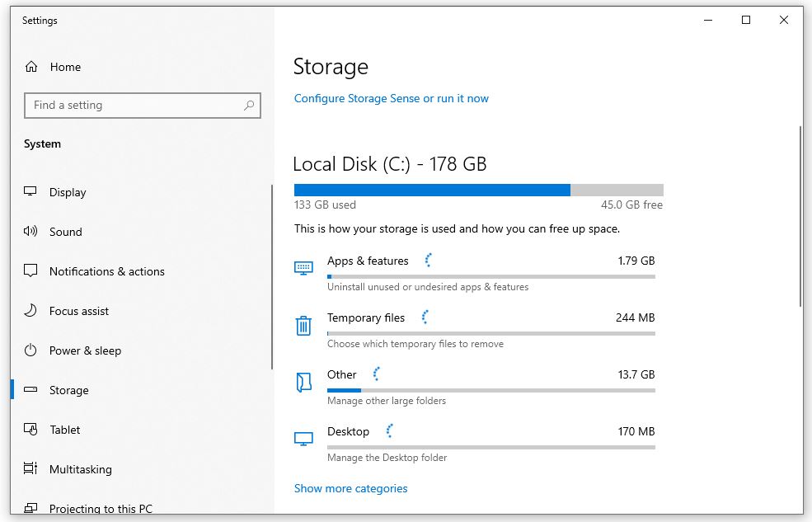Open Apps & features storage details
Viewport: 812px width, 522px height.
pos(474,274)
